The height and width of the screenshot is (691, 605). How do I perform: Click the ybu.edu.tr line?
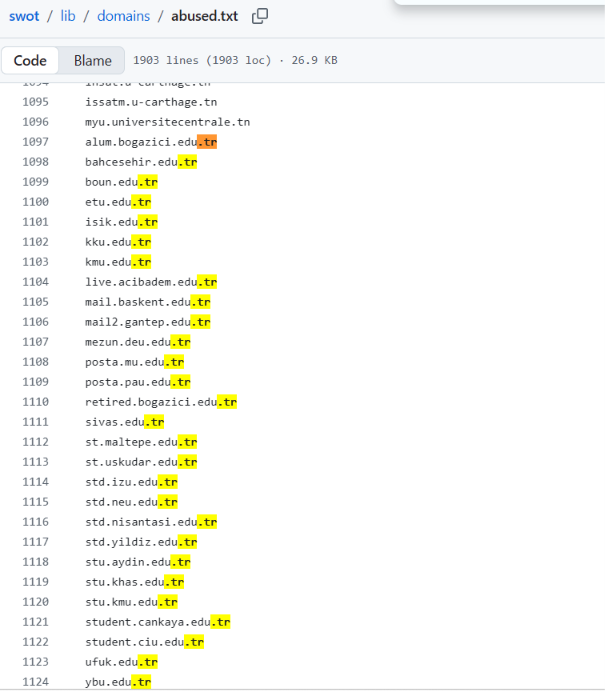(x=118, y=682)
